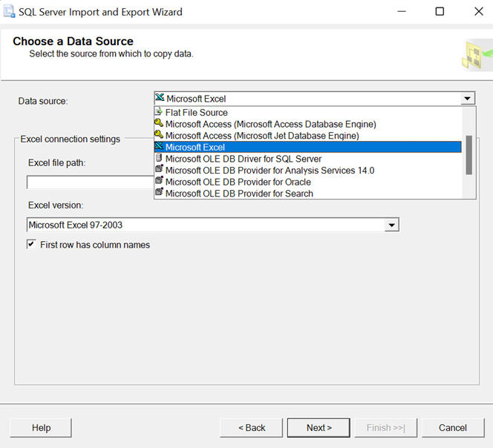Click the OLE DB Provider for Search icon
The height and width of the screenshot is (448, 493).
pos(160,192)
